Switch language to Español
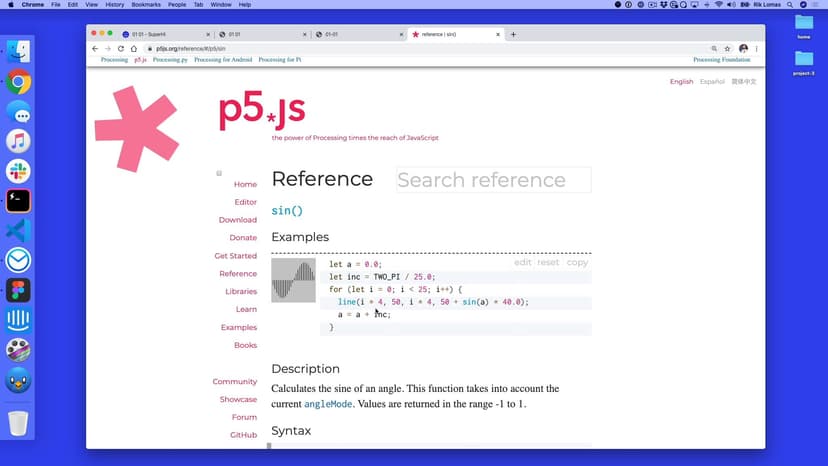Viewport: 828px width, 466px height. click(x=712, y=82)
